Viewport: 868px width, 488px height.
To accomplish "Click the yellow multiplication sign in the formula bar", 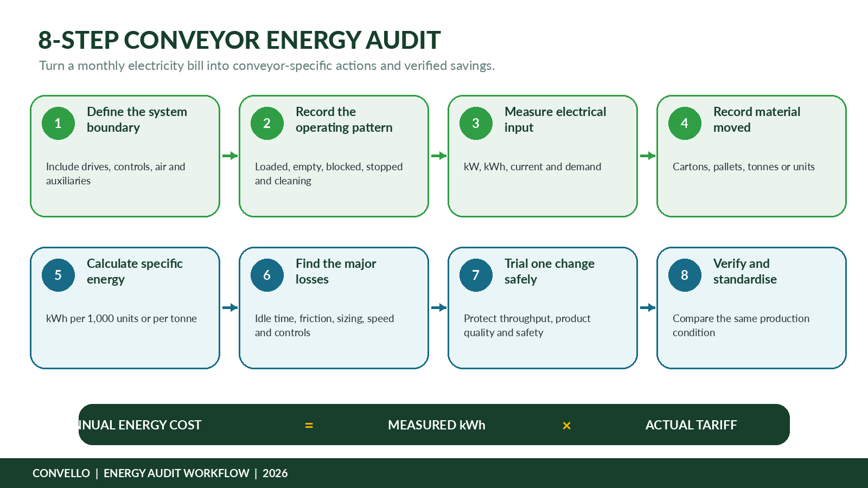I will [567, 426].
